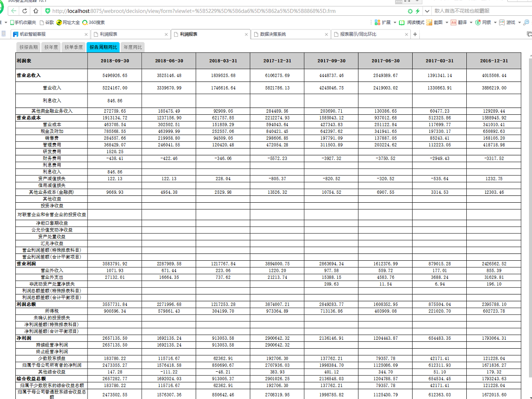Click the 截图 screenshot tool
532x399 pixels.
click(x=434, y=22)
